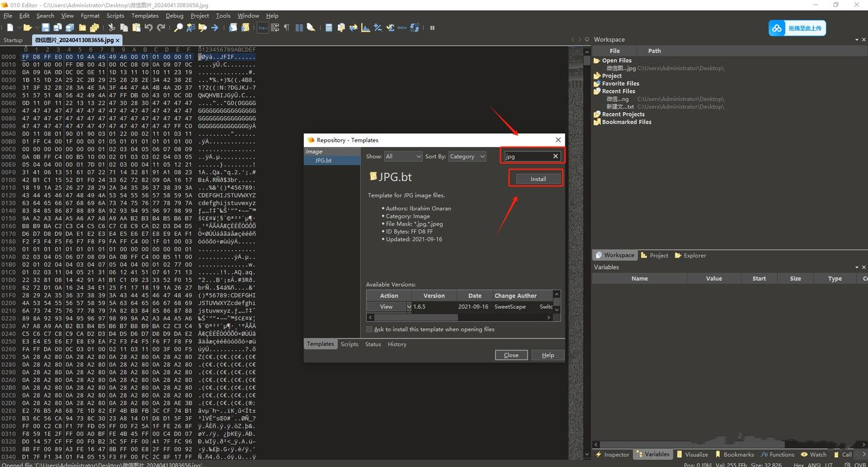The height and width of the screenshot is (467, 868).
Task: Open the Compare files arrows icon
Action: [353, 27]
